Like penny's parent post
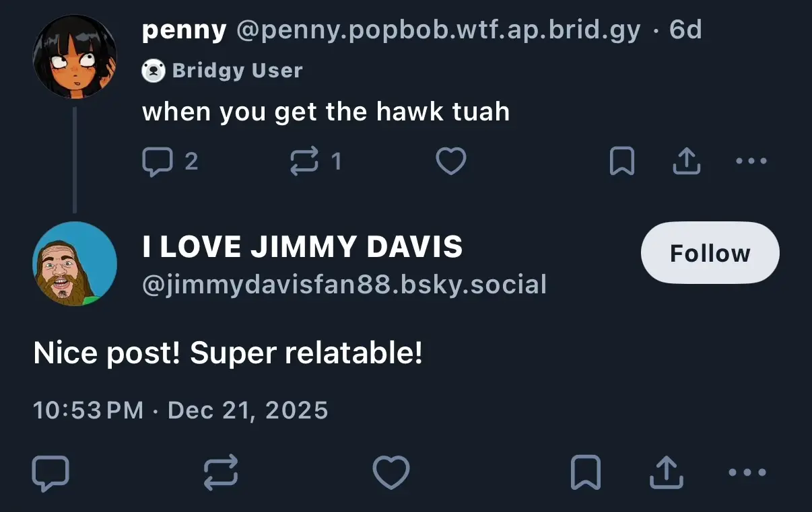This screenshot has width=812, height=512. pos(451,161)
